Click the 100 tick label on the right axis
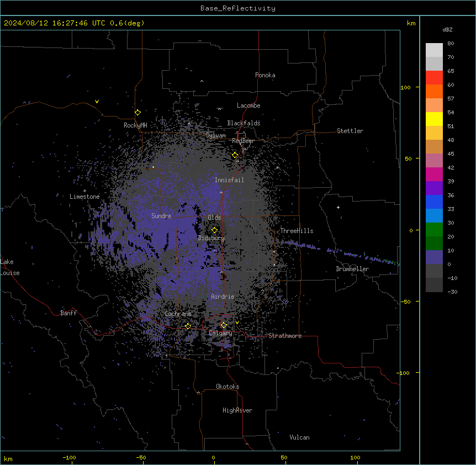Image resolution: width=476 pixels, height=465 pixels. [405, 87]
